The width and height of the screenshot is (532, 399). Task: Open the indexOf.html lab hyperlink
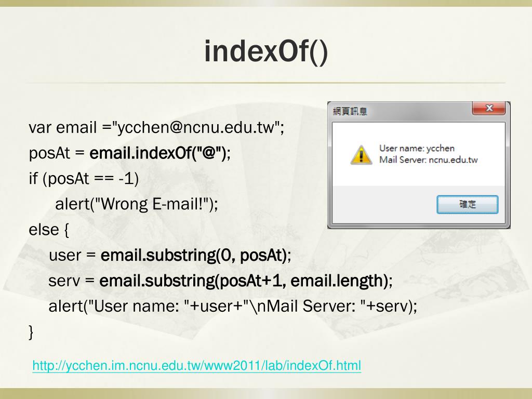(196, 366)
